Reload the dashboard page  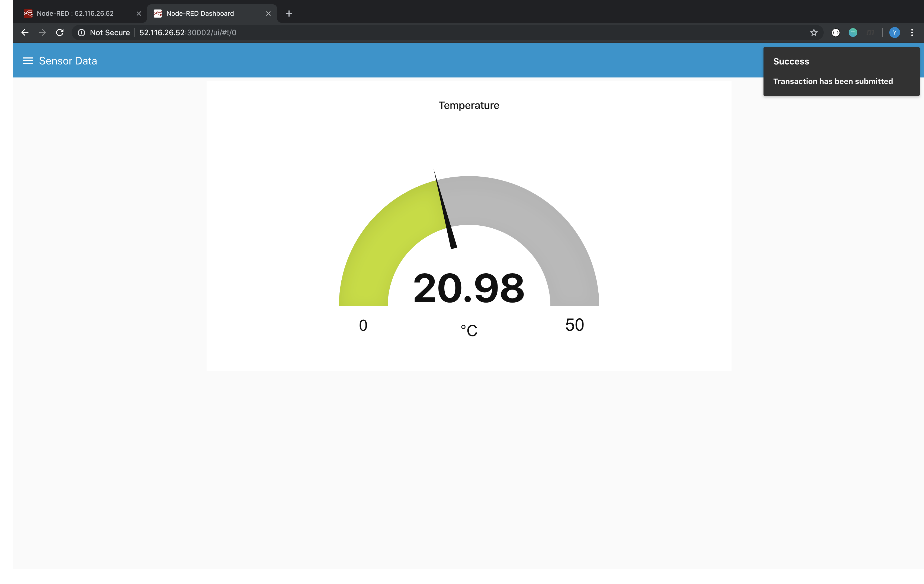[60, 33]
